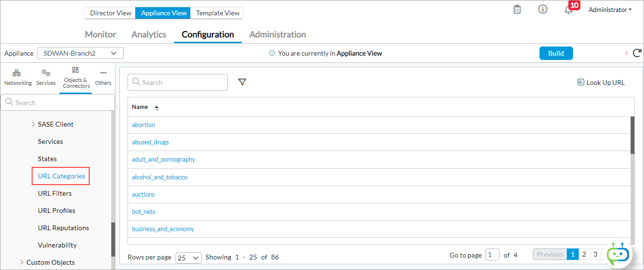
Task: Select the Services gears icon tab
Action: point(46,78)
